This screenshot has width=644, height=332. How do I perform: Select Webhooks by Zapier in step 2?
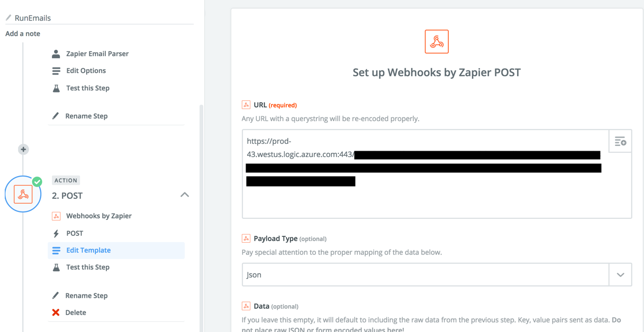click(98, 216)
